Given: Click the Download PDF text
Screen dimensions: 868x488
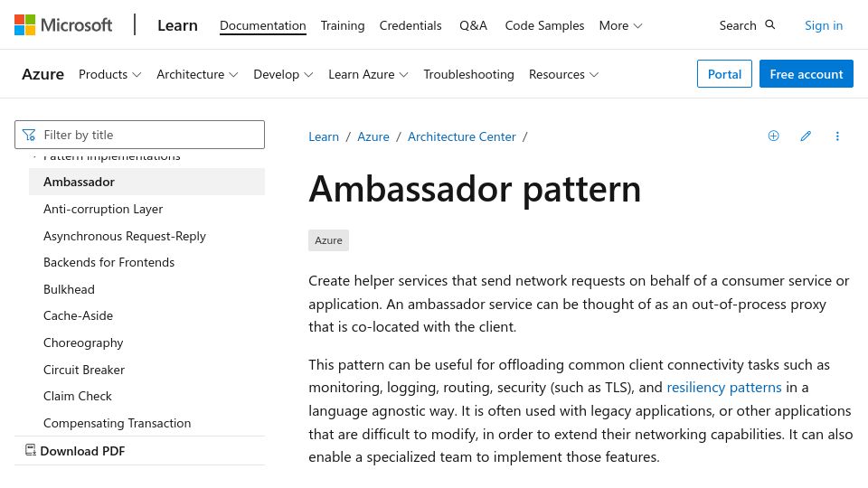Looking at the screenshot, I should click(x=82, y=451).
